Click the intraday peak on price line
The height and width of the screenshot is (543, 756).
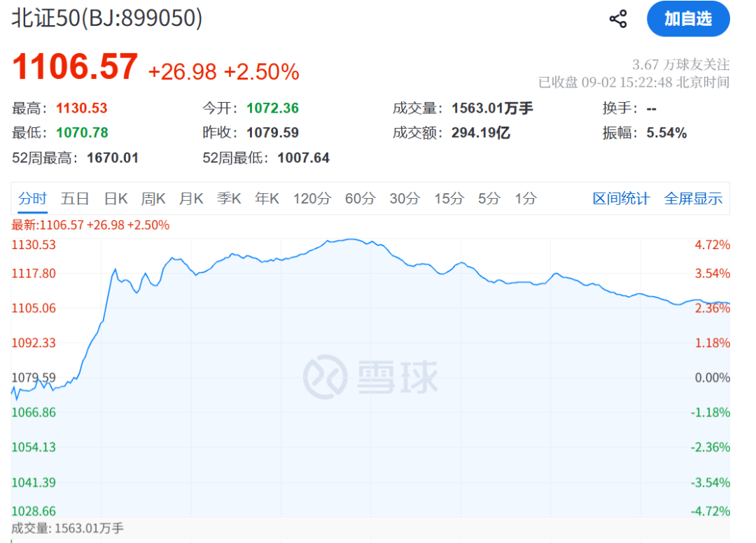coord(351,239)
